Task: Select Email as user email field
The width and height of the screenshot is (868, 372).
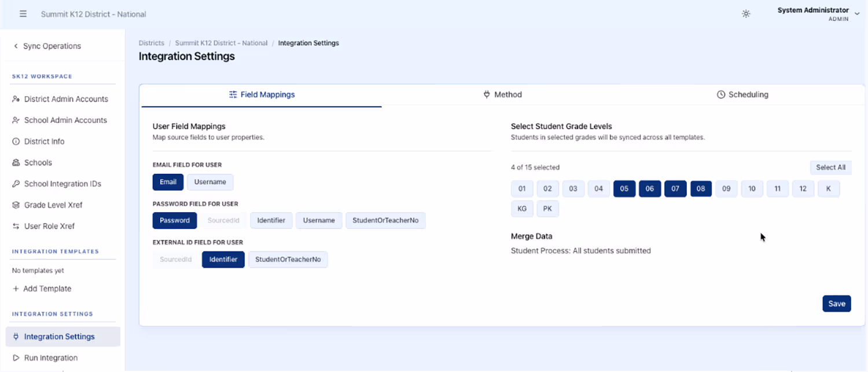Action: (x=168, y=182)
